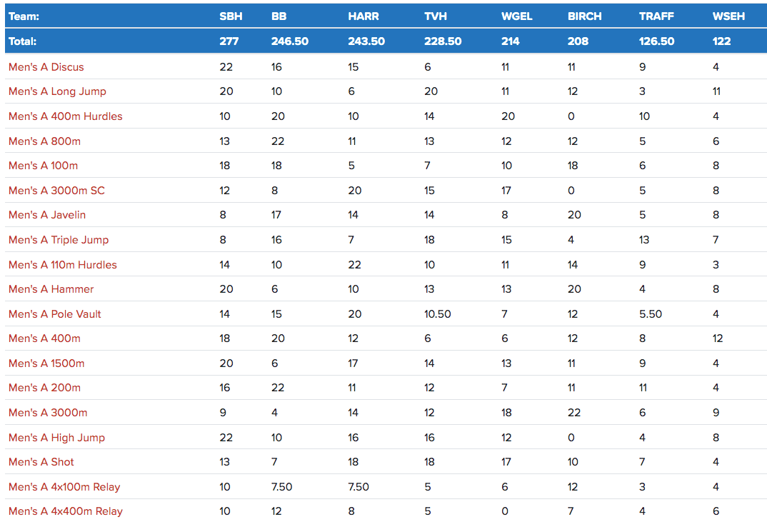Screen dimensions: 767x532
Task: Click WGEL's 17 in the Shot row
Action: point(506,462)
